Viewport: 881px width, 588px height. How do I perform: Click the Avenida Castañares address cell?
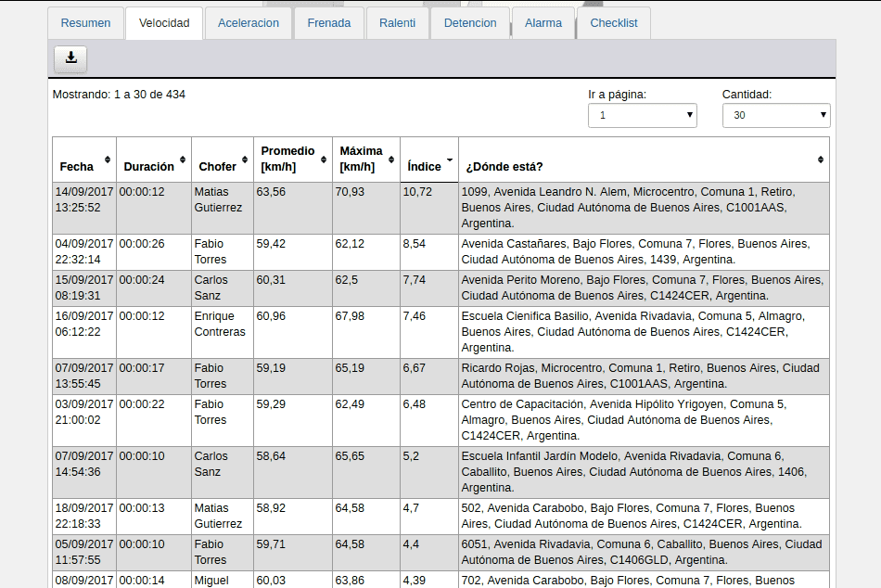click(644, 252)
